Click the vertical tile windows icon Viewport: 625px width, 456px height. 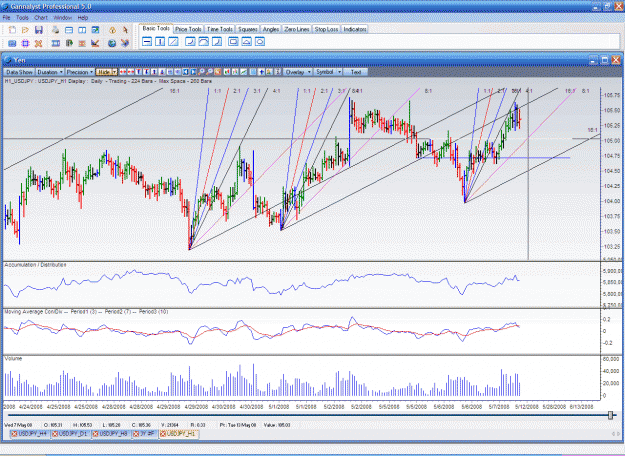(x=82, y=30)
